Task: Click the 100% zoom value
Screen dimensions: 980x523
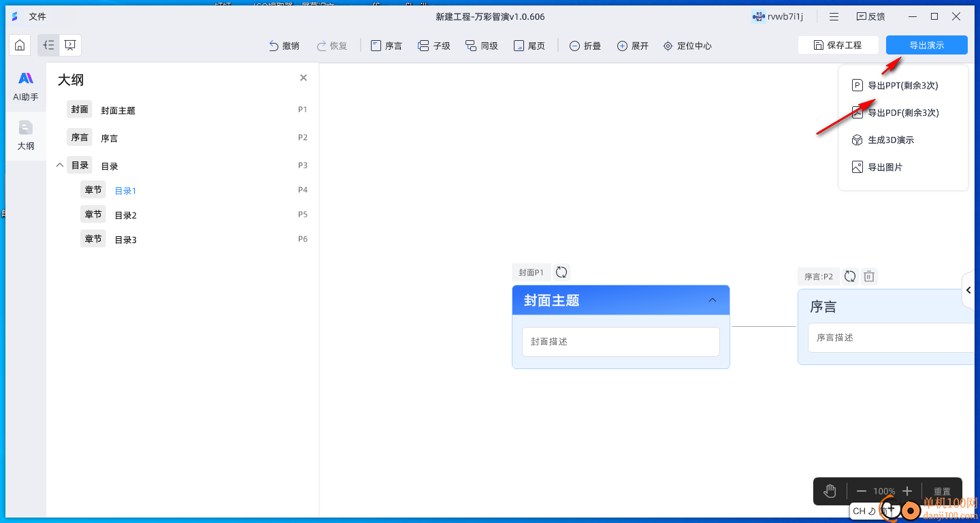Action: pos(884,491)
